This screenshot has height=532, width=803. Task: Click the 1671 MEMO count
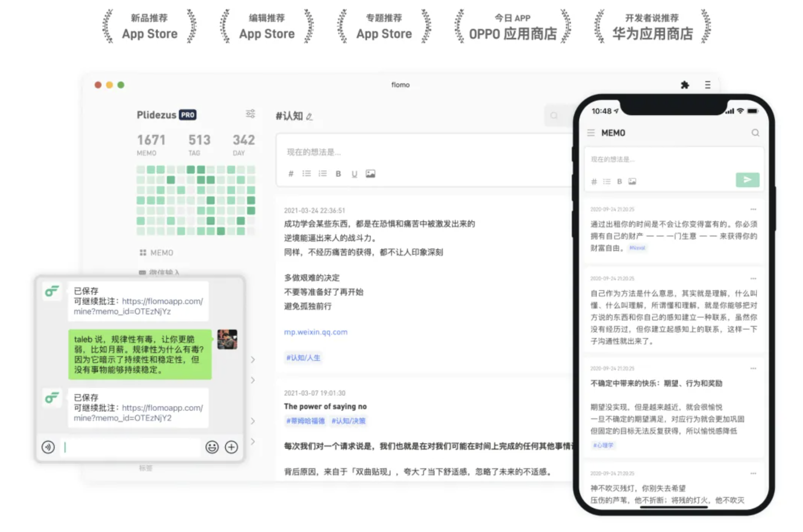(151, 144)
